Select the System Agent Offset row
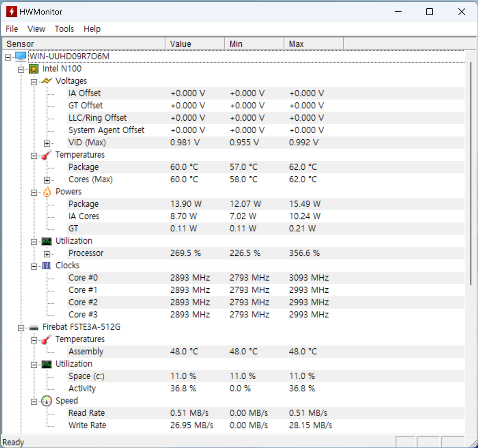The image size is (478, 448). tap(265, 130)
